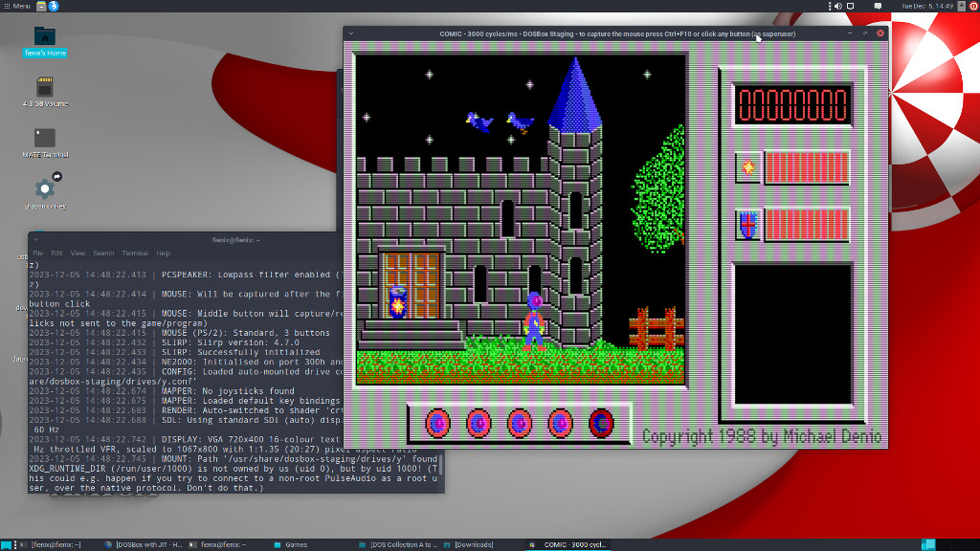Click the first life token at the bottom
The width and height of the screenshot is (980, 551).
437,424
